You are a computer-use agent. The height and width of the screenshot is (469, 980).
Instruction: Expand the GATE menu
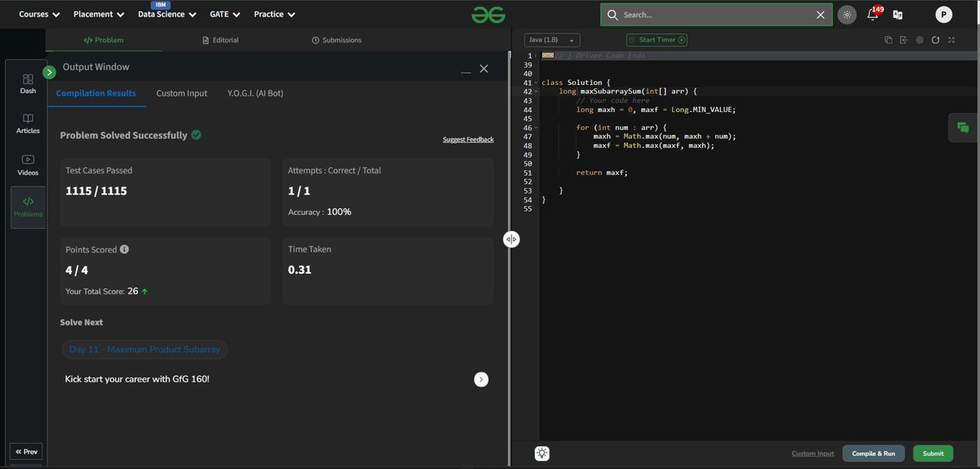tap(225, 14)
